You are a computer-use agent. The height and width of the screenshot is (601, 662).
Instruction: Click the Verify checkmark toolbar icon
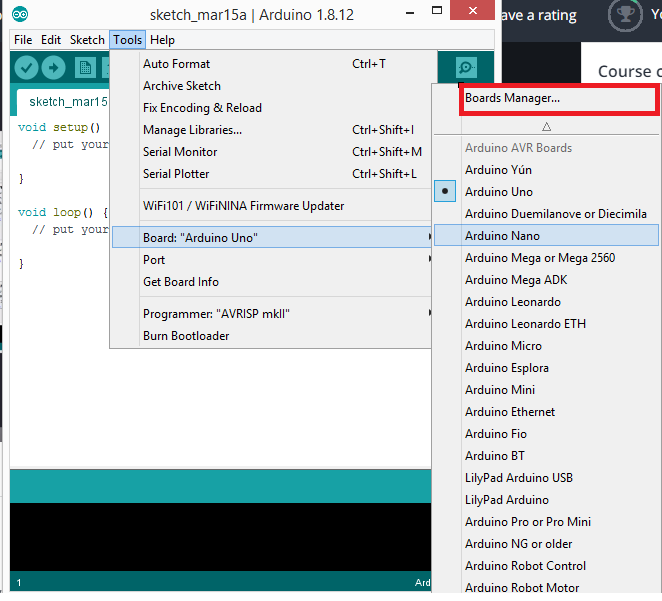(26, 68)
